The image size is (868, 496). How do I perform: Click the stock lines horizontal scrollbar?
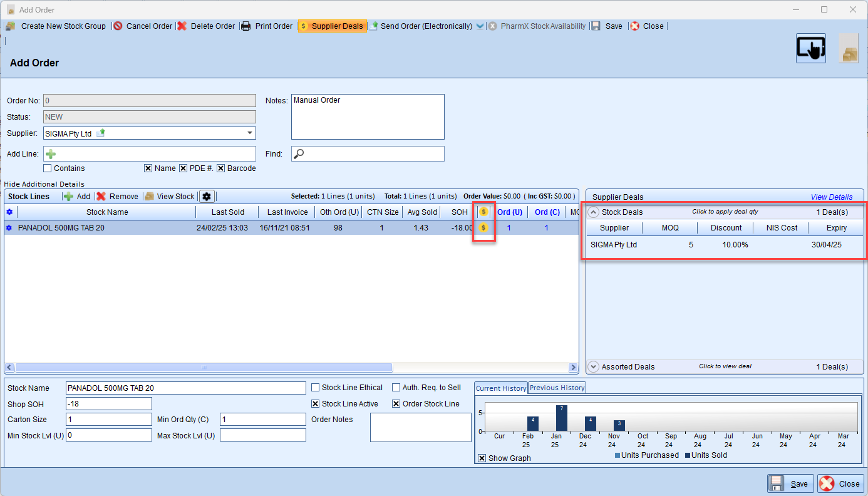[x=204, y=368]
